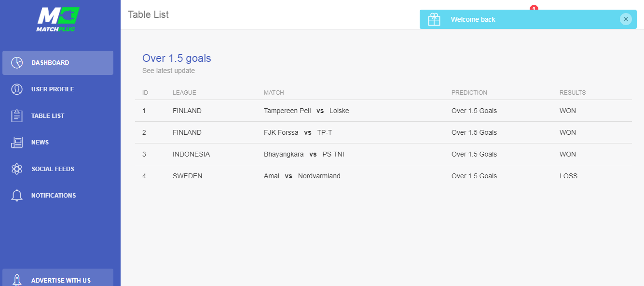Open Dashboard via pie chart icon
This screenshot has width=644, height=286.
(x=17, y=63)
